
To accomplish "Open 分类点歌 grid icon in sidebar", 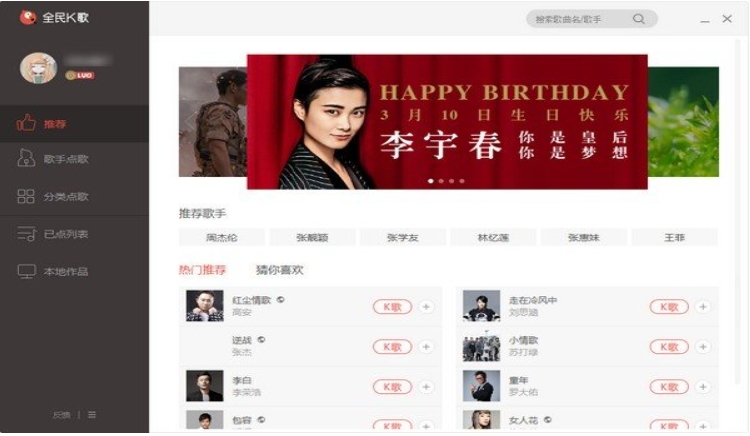I will tap(26, 196).
